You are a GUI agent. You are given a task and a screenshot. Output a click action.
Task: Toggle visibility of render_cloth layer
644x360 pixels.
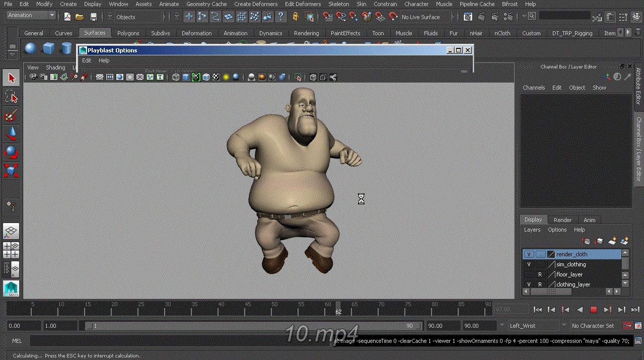click(529, 254)
